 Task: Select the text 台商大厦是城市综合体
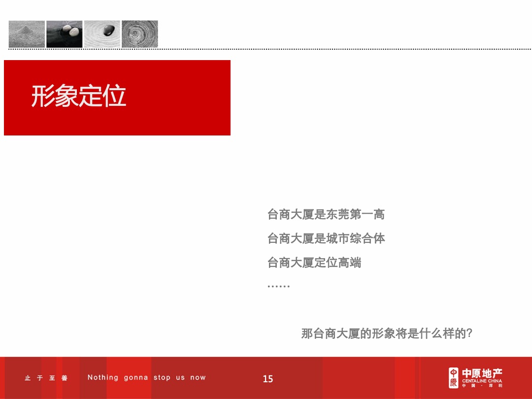tap(328, 239)
